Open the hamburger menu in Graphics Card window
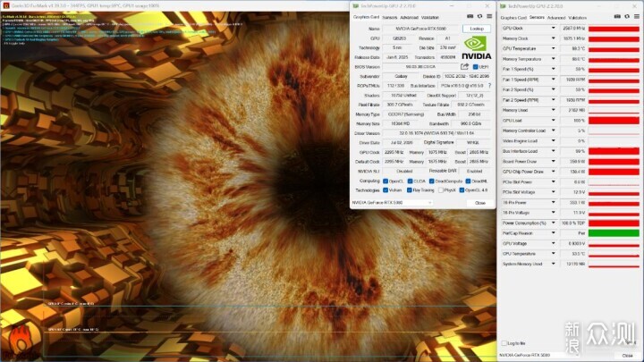This screenshot has height=362, width=644. pyautogui.click(x=489, y=16)
